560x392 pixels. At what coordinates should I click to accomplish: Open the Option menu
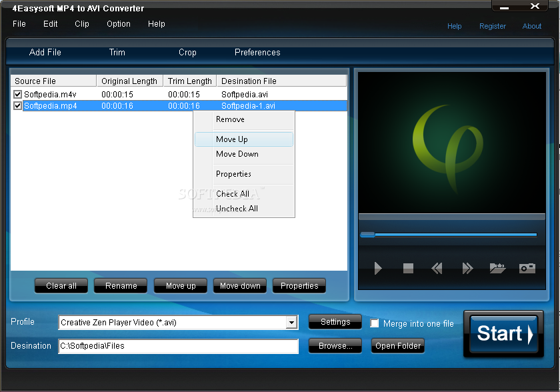click(119, 24)
